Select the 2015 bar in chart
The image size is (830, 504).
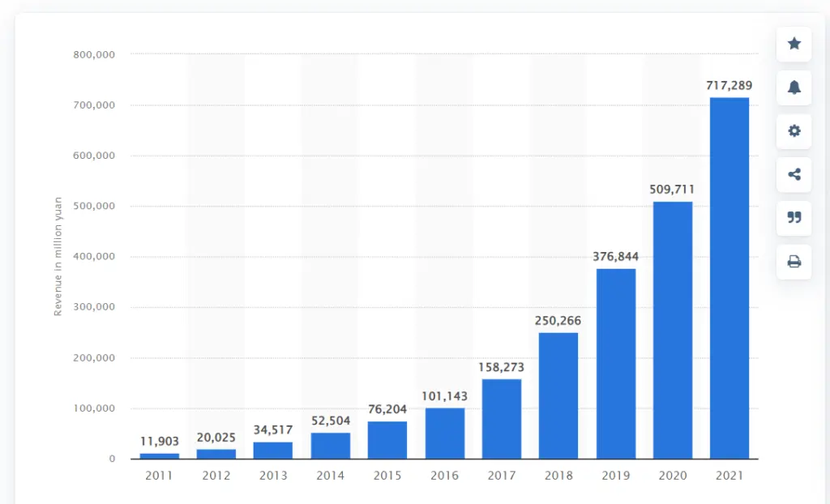tap(387, 440)
